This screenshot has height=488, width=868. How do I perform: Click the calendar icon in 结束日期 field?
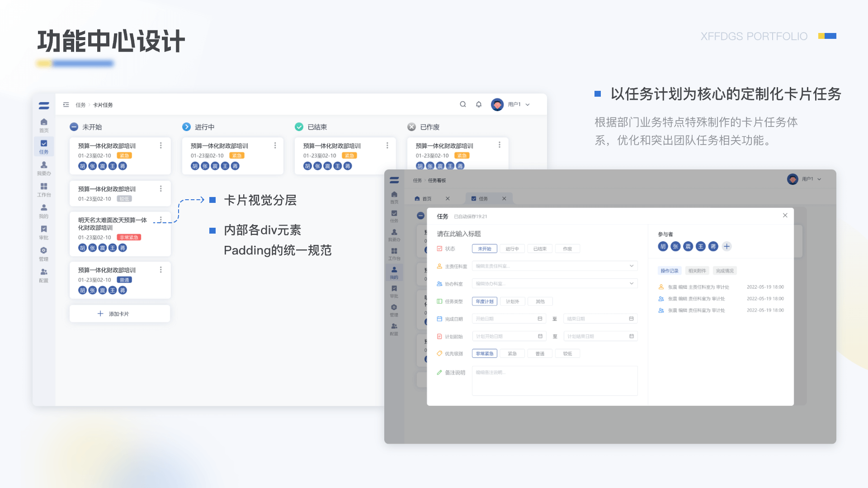point(631,319)
